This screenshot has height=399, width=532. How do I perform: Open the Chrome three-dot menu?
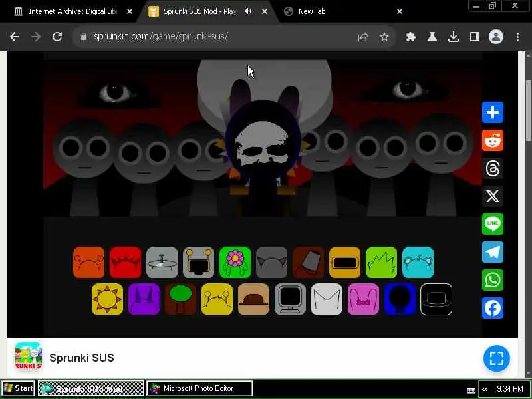pyautogui.click(x=517, y=37)
